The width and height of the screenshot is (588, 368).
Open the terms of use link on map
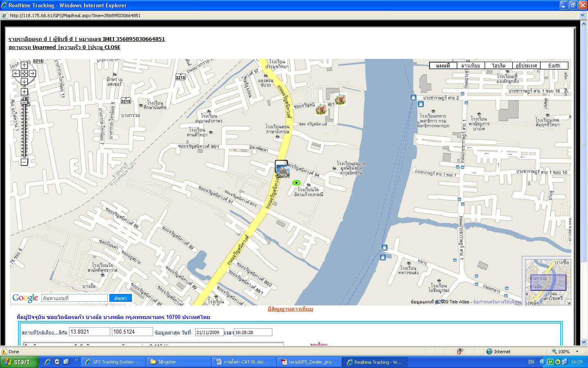(497, 302)
